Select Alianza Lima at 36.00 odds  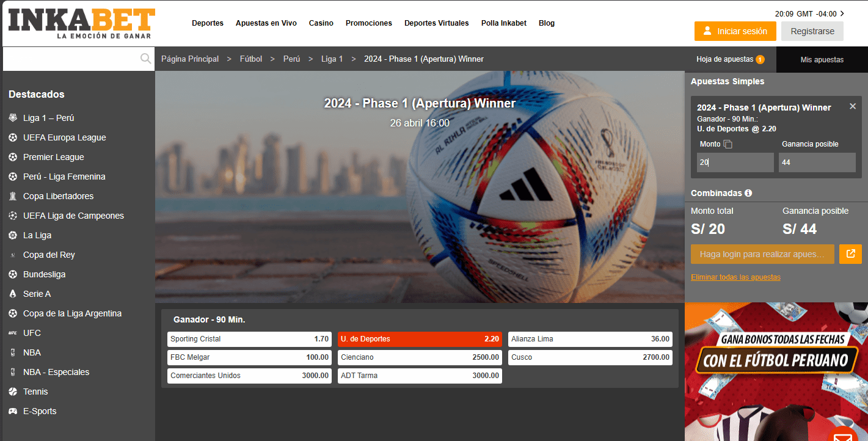click(x=590, y=339)
